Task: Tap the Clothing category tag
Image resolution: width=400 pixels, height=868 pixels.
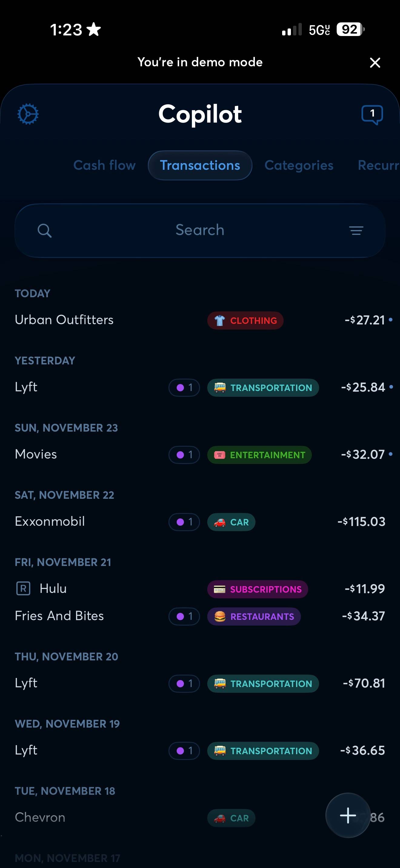Action: (245, 321)
